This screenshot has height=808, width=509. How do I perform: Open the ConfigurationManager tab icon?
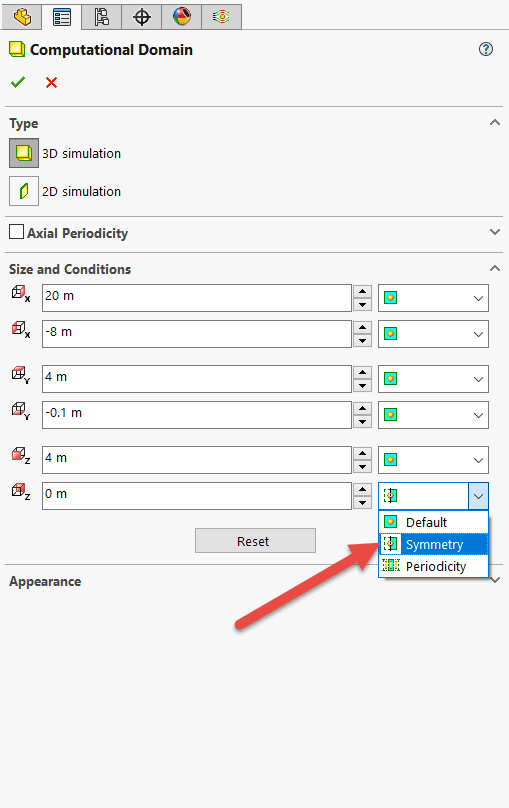[x=101, y=18]
